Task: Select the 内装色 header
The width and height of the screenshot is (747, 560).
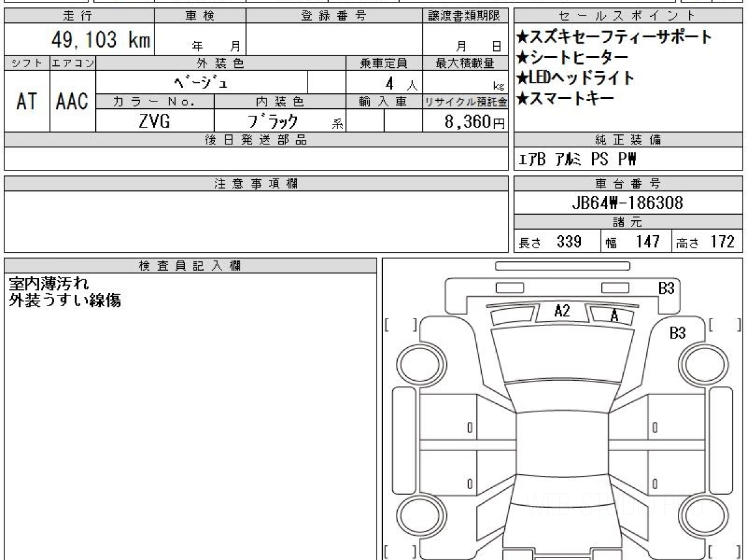Action: [x=280, y=101]
